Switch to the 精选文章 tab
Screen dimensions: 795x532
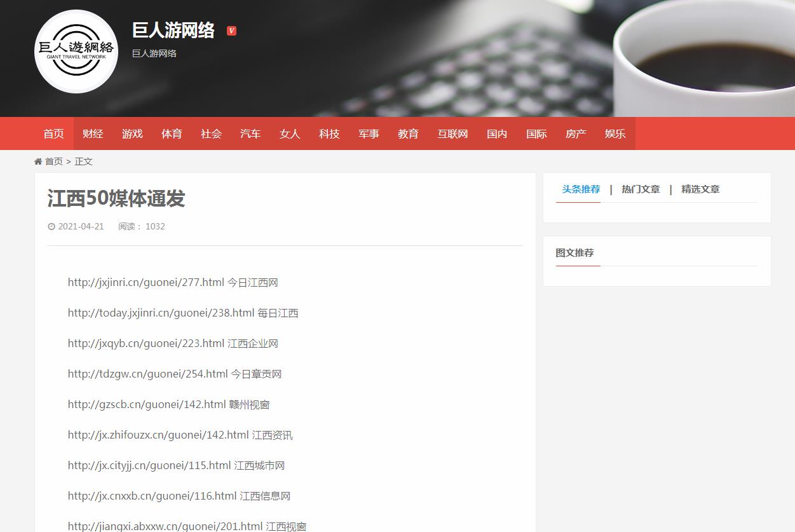tap(700, 189)
